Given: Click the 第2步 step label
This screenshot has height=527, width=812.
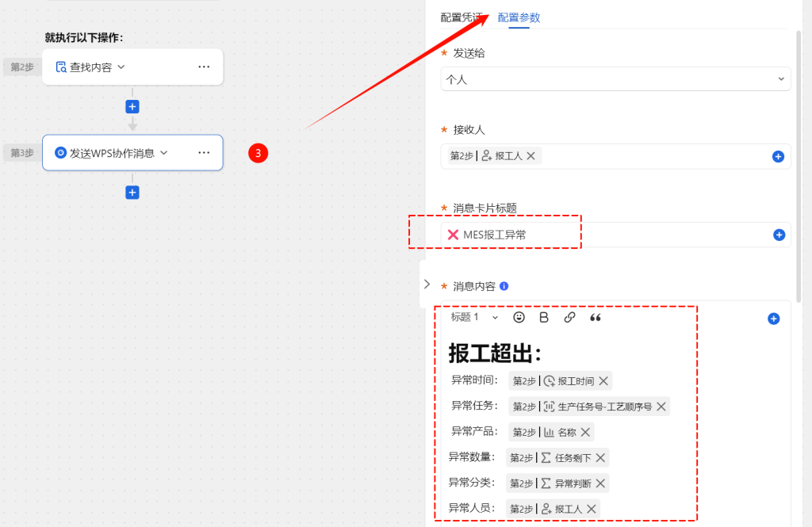Looking at the screenshot, I should pos(22,67).
